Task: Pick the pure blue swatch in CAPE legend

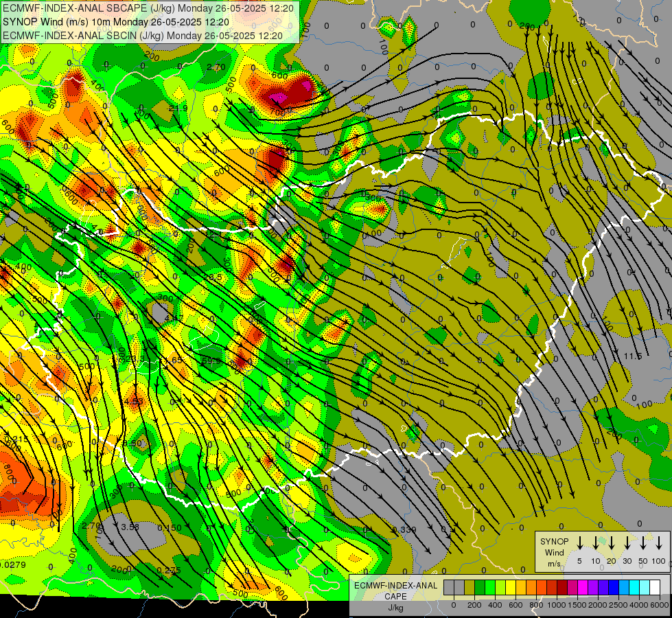Action: click(613, 588)
